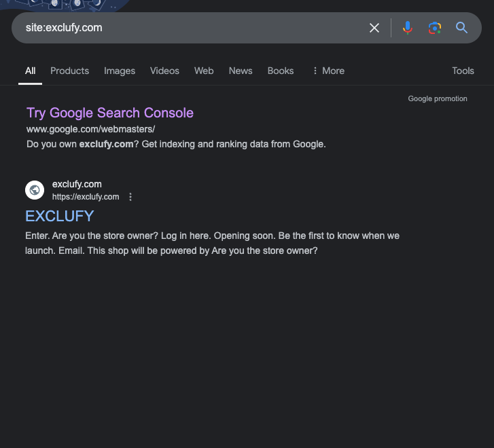Click the exclufy.com site name above the result
The height and width of the screenshot is (448, 494).
pyautogui.click(x=77, y=184)
